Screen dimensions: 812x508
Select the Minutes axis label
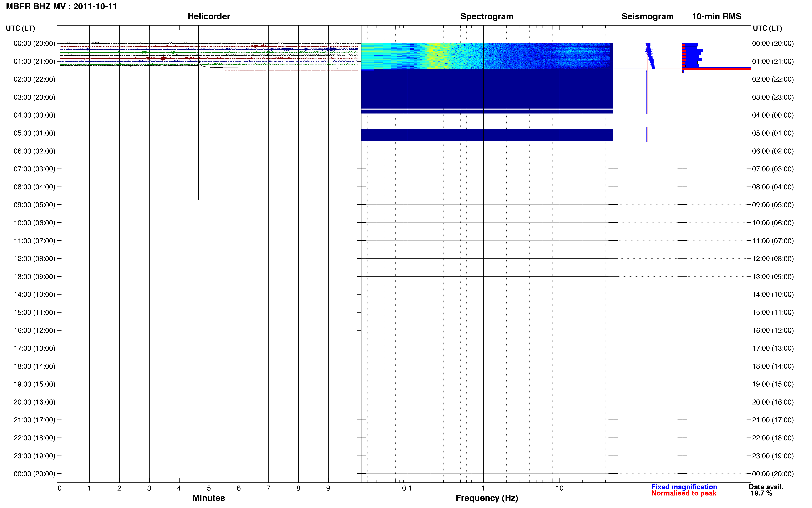209,498
